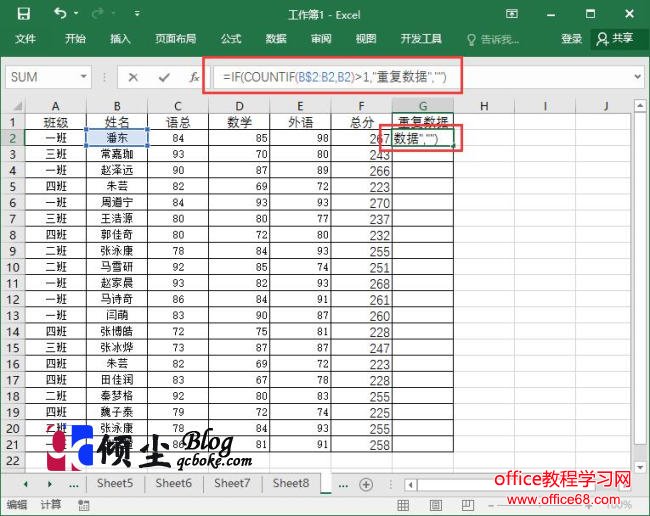Switch to Page Layout view icon
Image resolution: width=650 pixels, height=516 pixels.
coord(435,505)
